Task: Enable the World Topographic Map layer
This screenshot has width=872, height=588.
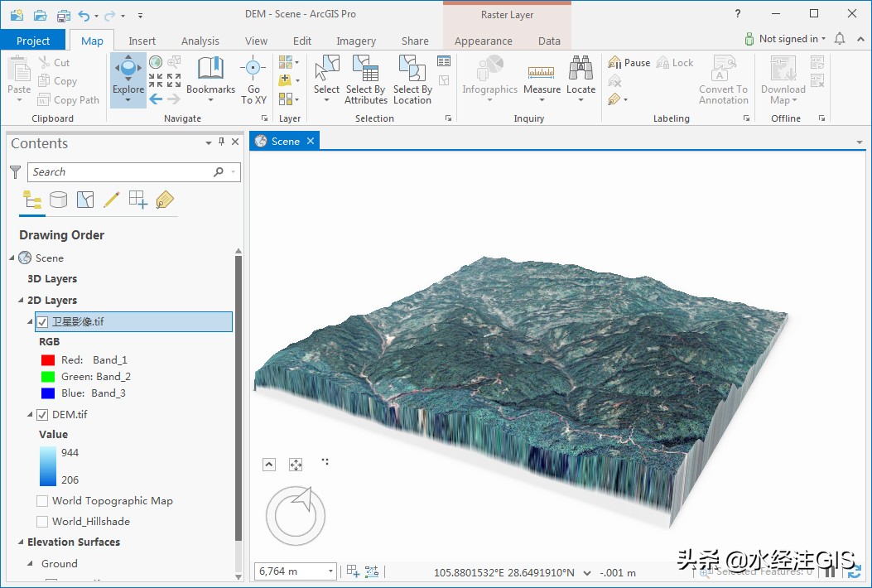Action: [42, 501]
